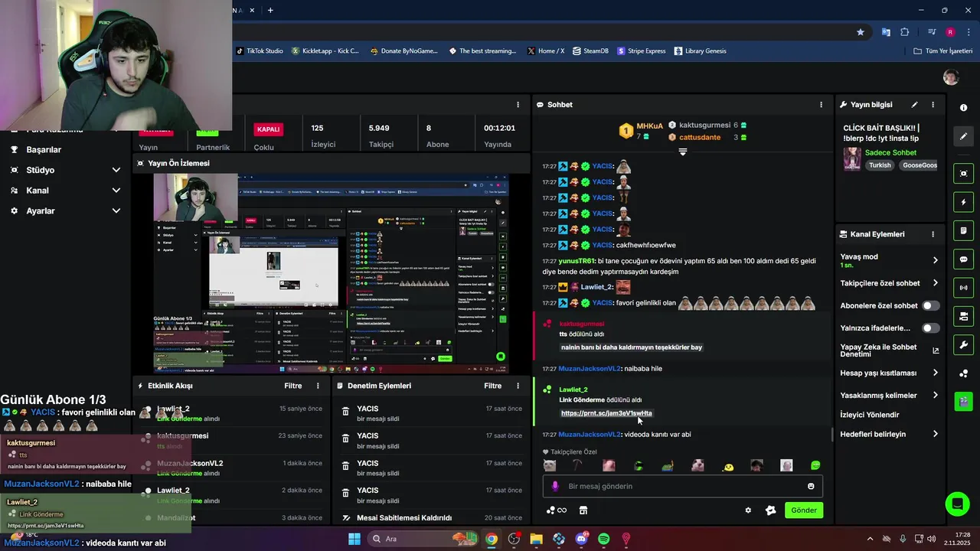Open the channel points dots icon in sidebar
Screen dimensions: 980x551
tap(964, 373)
